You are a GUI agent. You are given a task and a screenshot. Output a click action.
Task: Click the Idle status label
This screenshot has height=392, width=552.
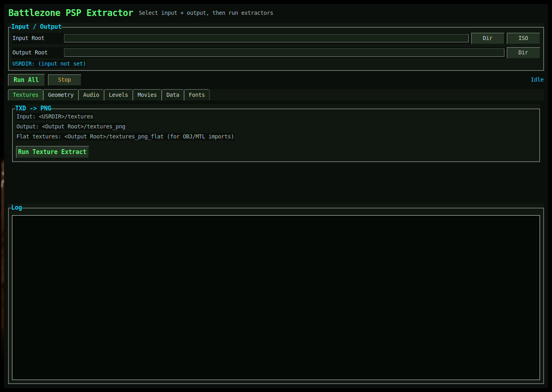tap(537, 80)
